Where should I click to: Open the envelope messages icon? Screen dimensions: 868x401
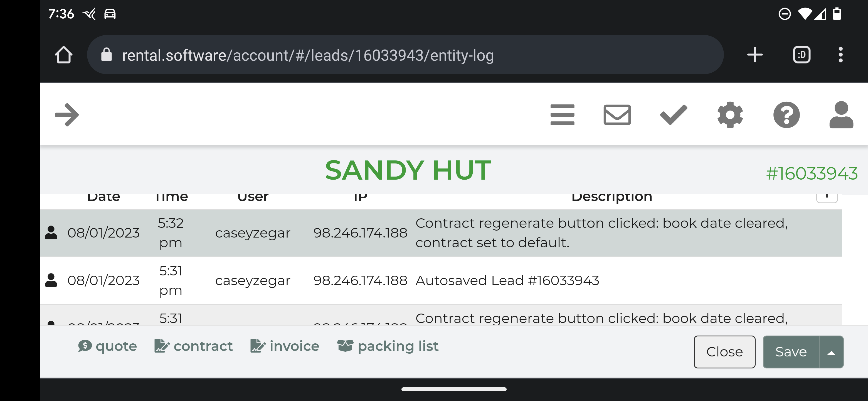point(617,115)
